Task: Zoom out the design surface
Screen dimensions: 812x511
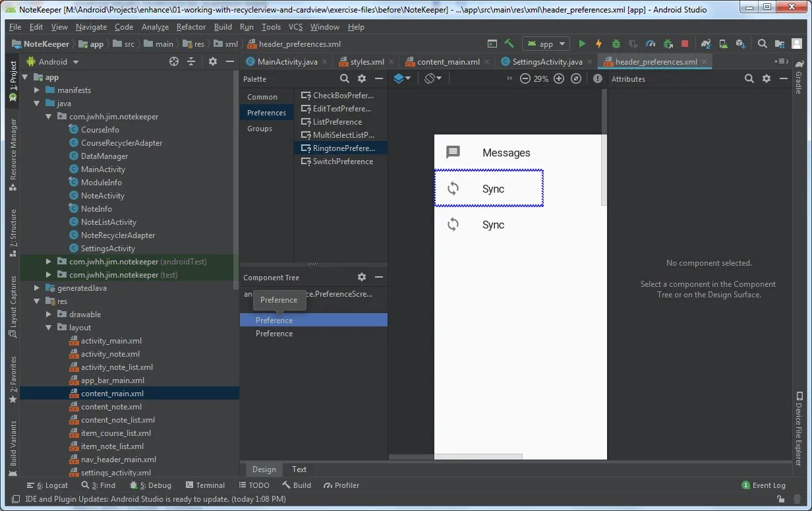Action: coord(525,78)
